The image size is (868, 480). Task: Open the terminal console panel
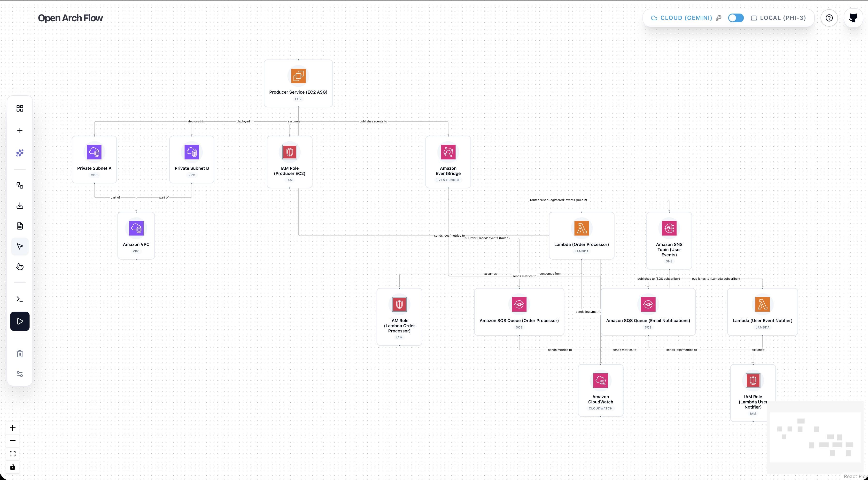[20, 299]
